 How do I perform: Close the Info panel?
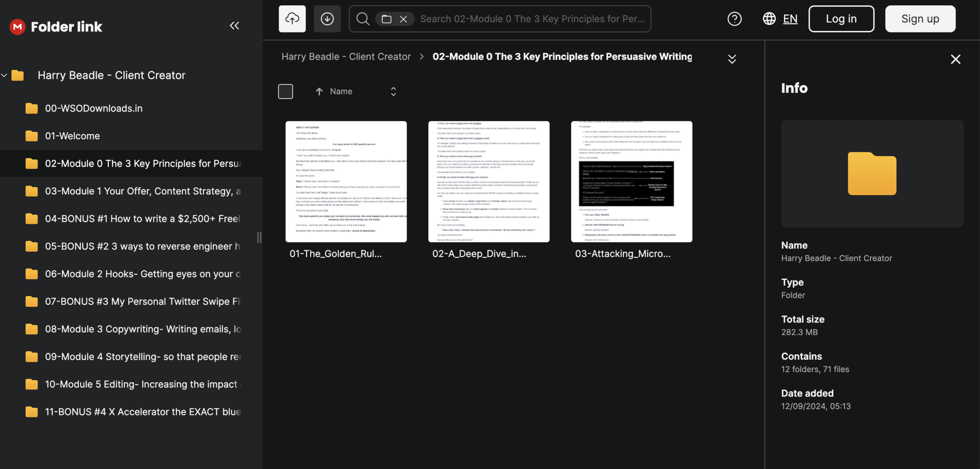[955, 59]
